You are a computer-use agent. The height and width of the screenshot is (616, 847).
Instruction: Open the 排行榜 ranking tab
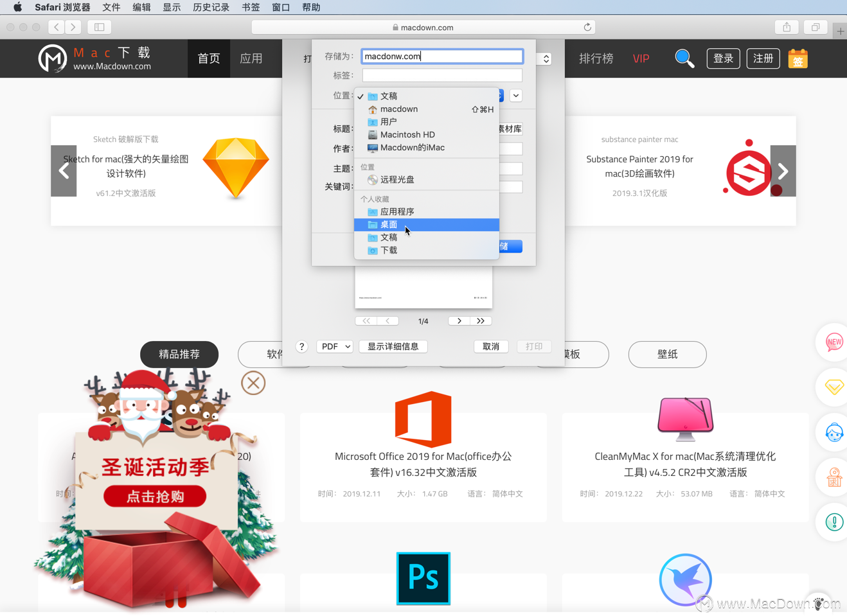tap(596, 58)
